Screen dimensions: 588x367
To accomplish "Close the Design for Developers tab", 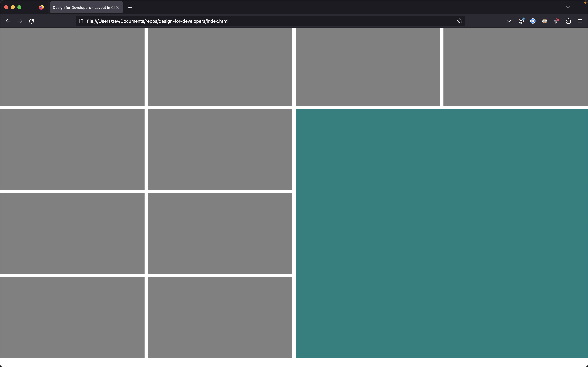I will coord(118,7).
